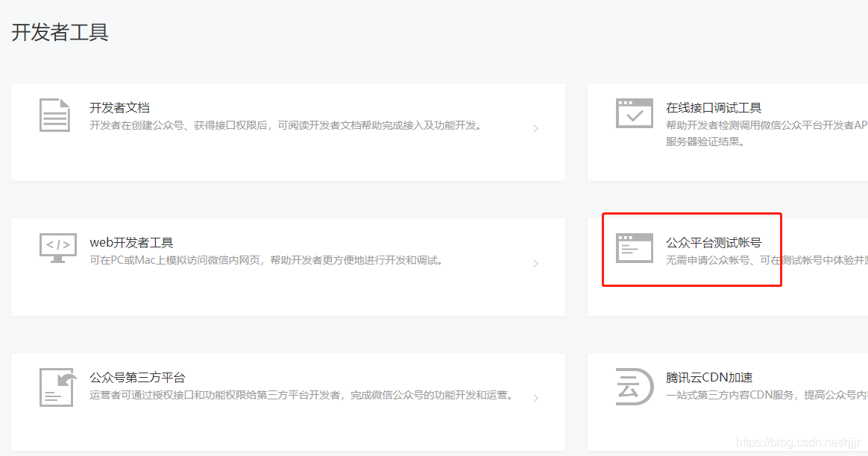This screenshot has width=868, height=456.
Task: Open the 开发者文档 title link
Action: pos(119,107)
